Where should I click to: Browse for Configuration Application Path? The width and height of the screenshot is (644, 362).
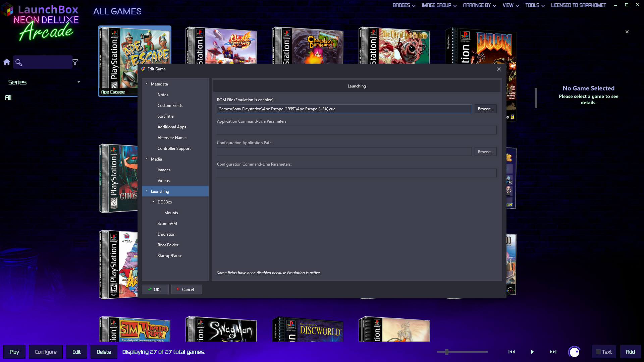click(x=485, y=152)
